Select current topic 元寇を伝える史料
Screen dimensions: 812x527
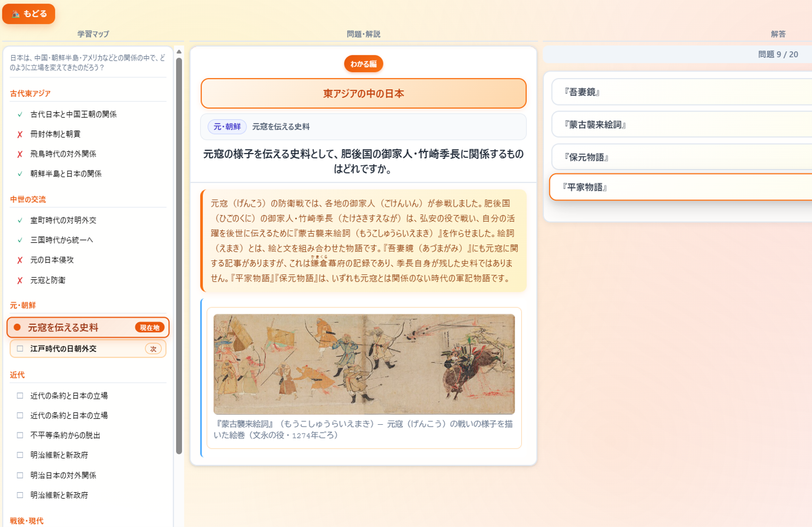click(x=88, y=327)
